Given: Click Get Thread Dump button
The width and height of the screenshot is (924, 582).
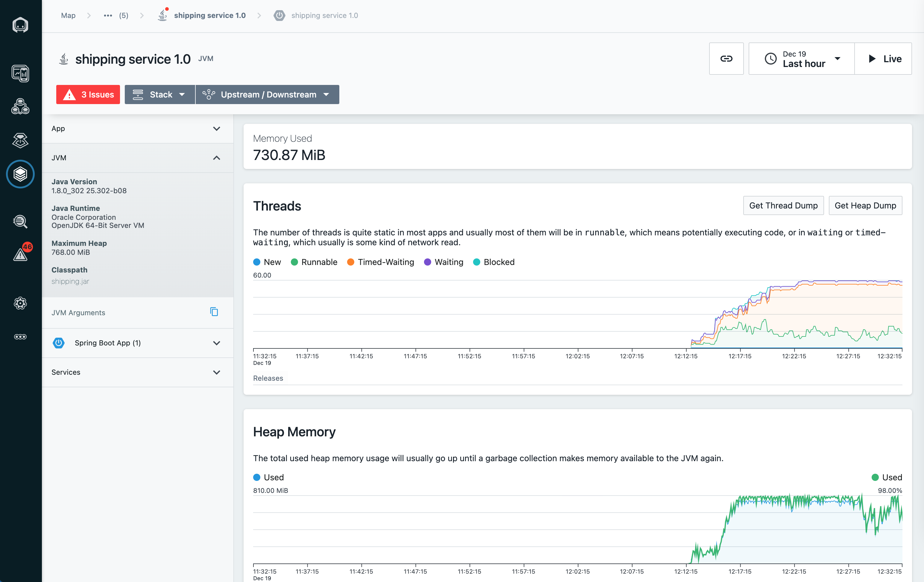Looking at the screenshot, I should click(x=783, y=206).
